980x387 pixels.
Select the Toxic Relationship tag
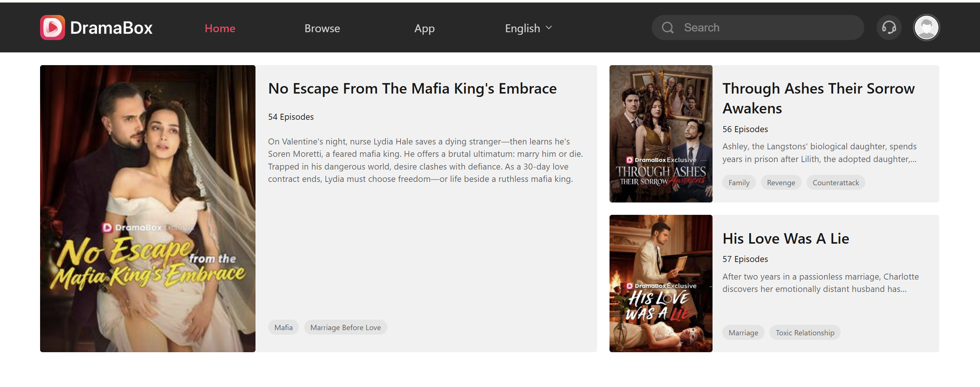point(805,333)
